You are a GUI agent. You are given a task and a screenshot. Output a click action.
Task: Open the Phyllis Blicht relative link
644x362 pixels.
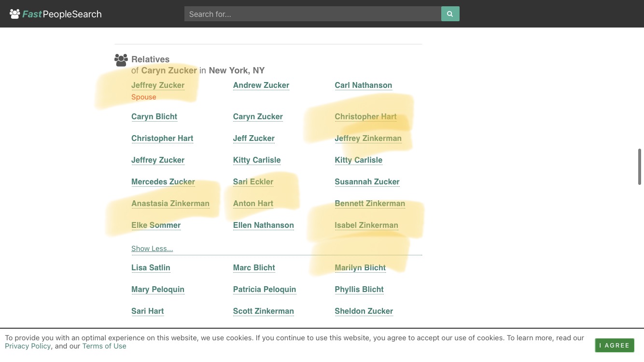[359, 290]
